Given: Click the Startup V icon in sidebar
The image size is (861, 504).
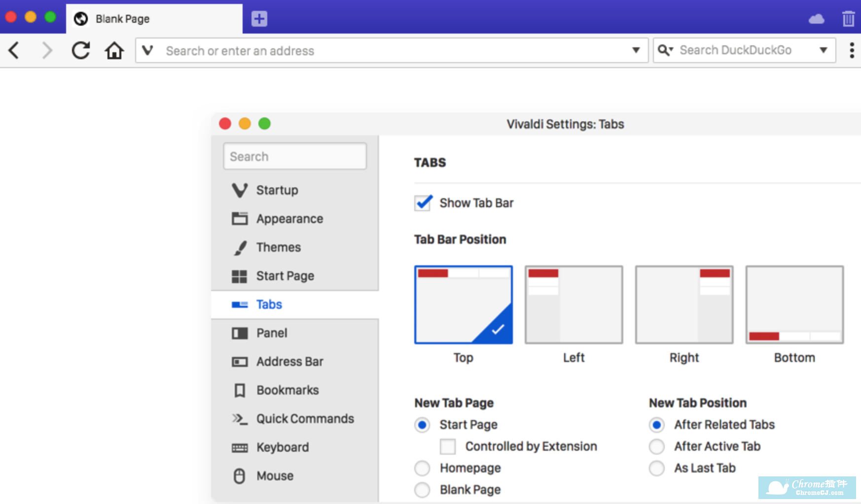Looking at the screenshot, I should [240, 190].
